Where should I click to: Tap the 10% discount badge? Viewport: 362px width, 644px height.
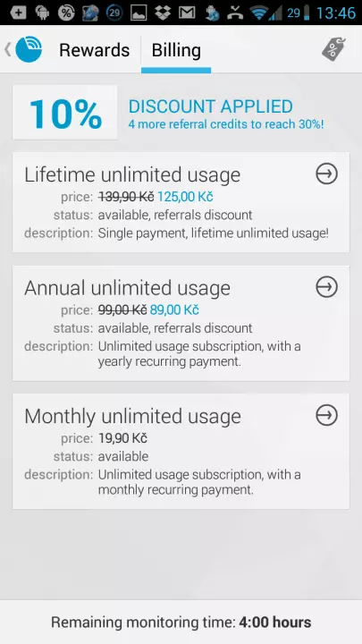click(x=65, y=113)
